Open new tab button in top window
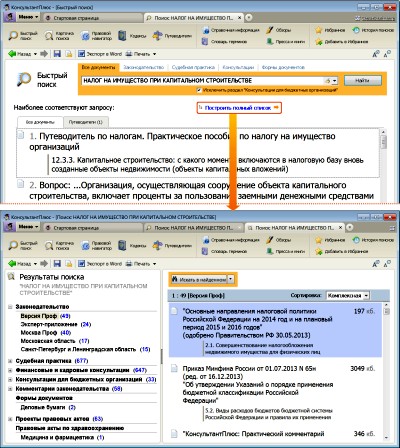 click(x=249, y=17)
